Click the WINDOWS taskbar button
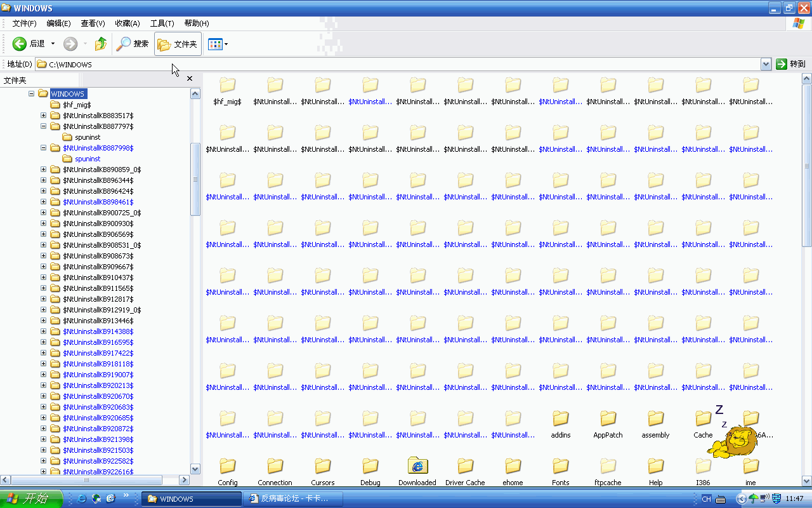The image size is (812, 508). [191, 498]
